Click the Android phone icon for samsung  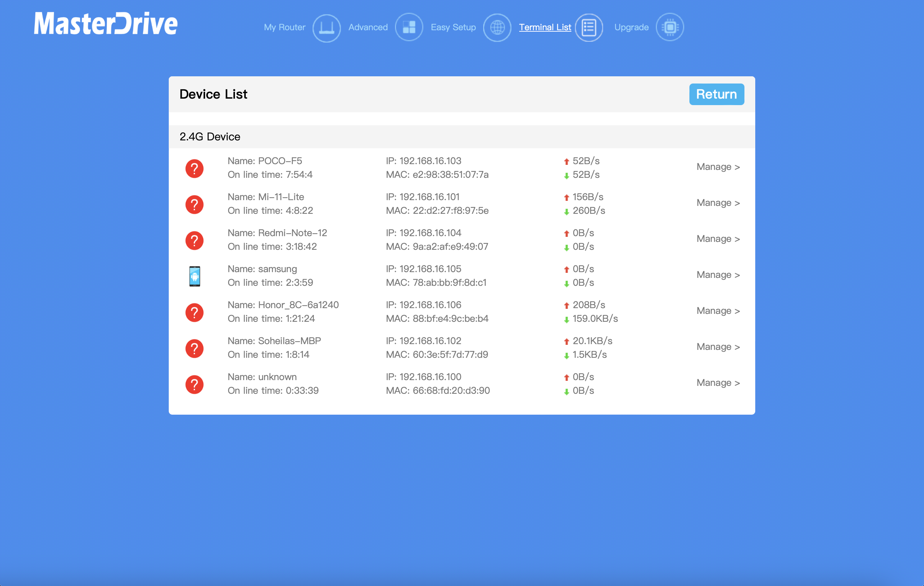[195, 276]
